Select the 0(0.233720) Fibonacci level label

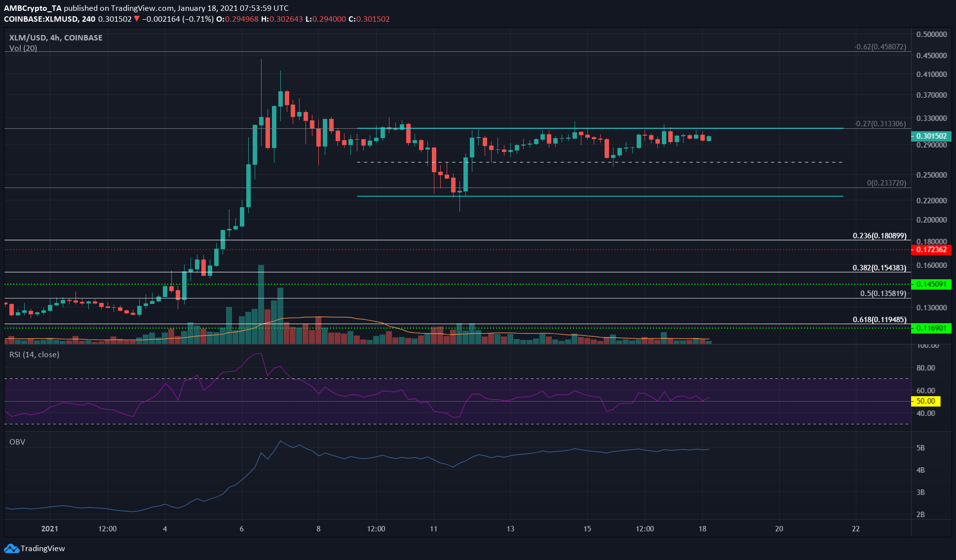pyautogui.click(x=886, y=183)
